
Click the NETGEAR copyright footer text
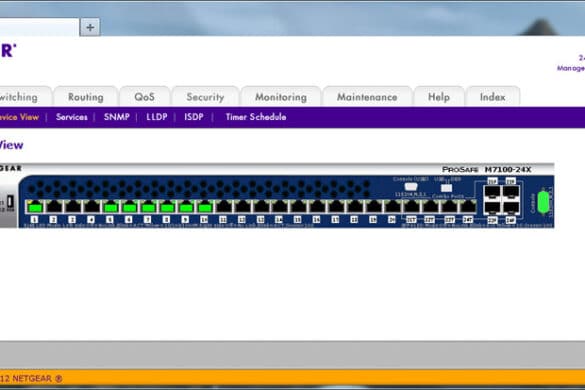(x=31, y=379)
